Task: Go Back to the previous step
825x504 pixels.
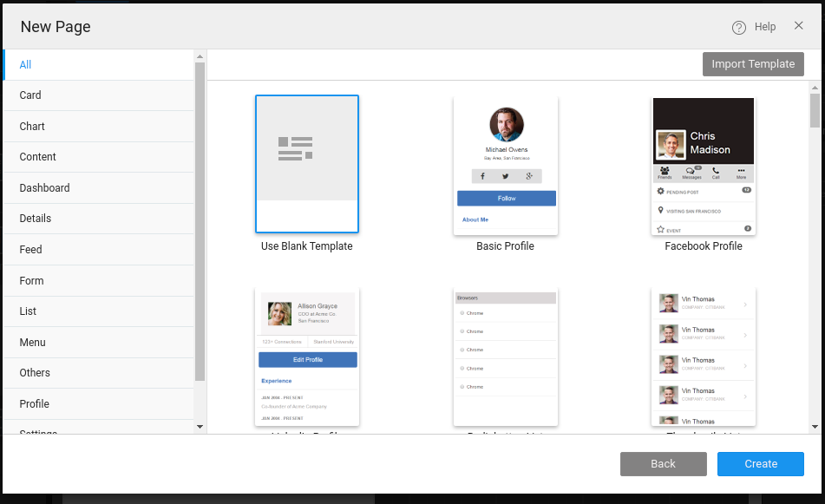Action: point(663,464)
